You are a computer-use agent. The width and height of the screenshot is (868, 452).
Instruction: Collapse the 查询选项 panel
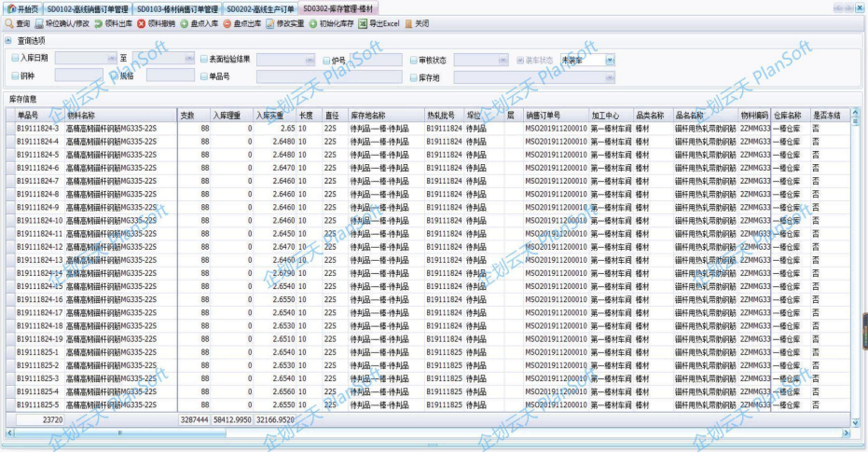pyautogui.click(x=7, y=40)
